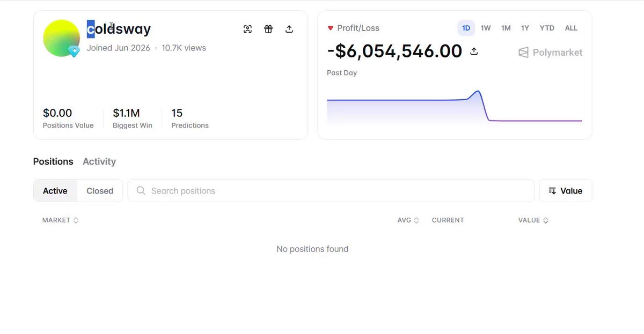Click the Profit/Loss heading
This screenshot has height=334, width=644.
click(358, 28)
